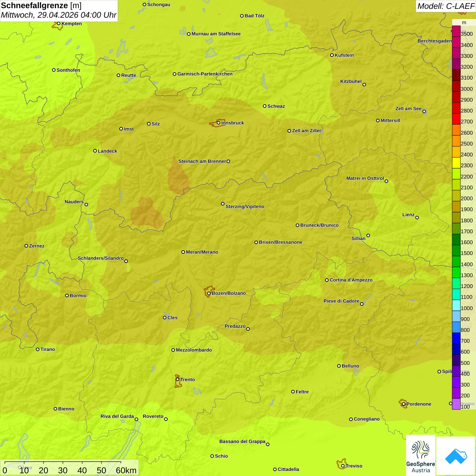Click the 'Schlanders/Silandro' map label
This screenshot has width=476, height=476.
(101, 258)
